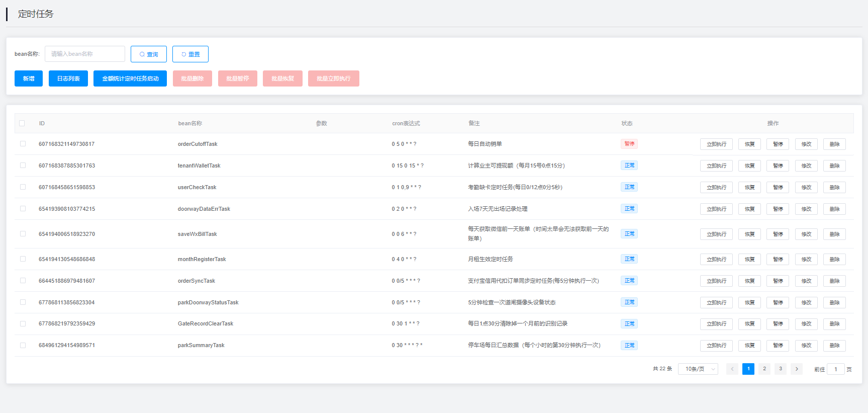The image size is (868, 413).
Task: Click the previous page arrow
Action: tap(732, 369)
